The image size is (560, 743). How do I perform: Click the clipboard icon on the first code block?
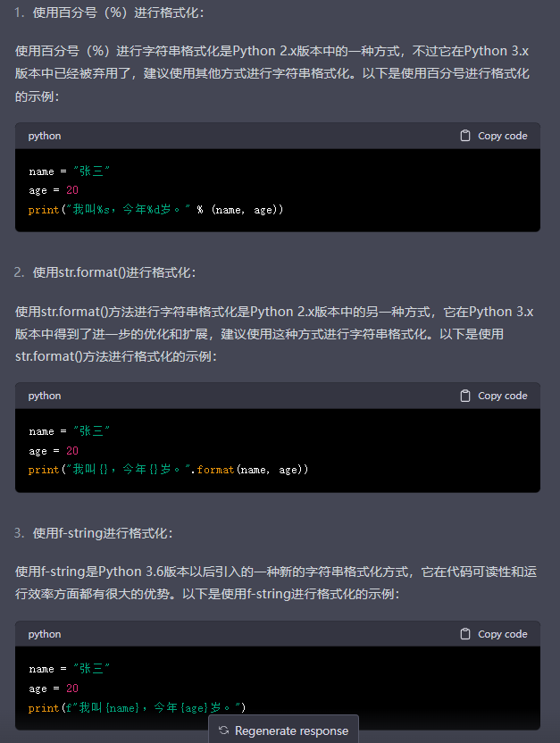click(465, 135)
